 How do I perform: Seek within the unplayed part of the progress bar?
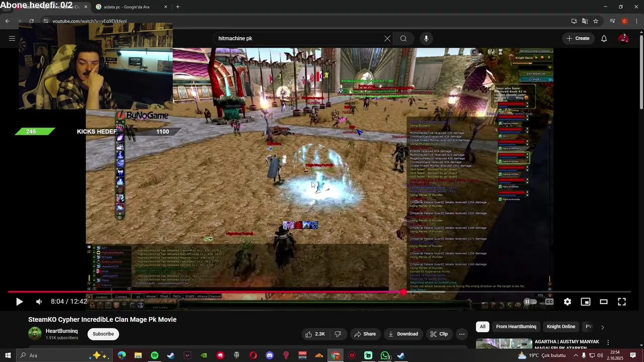click(518, 292)
